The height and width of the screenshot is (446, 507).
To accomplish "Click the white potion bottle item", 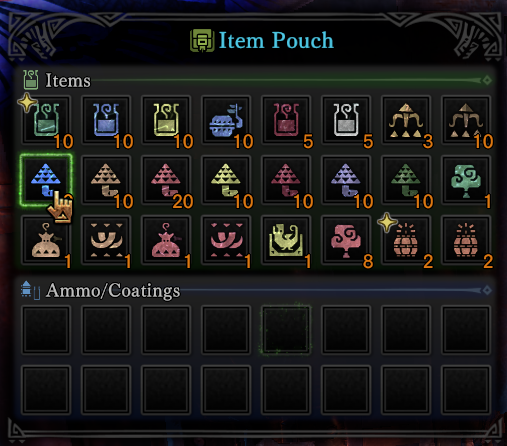I will coord(346,120).
